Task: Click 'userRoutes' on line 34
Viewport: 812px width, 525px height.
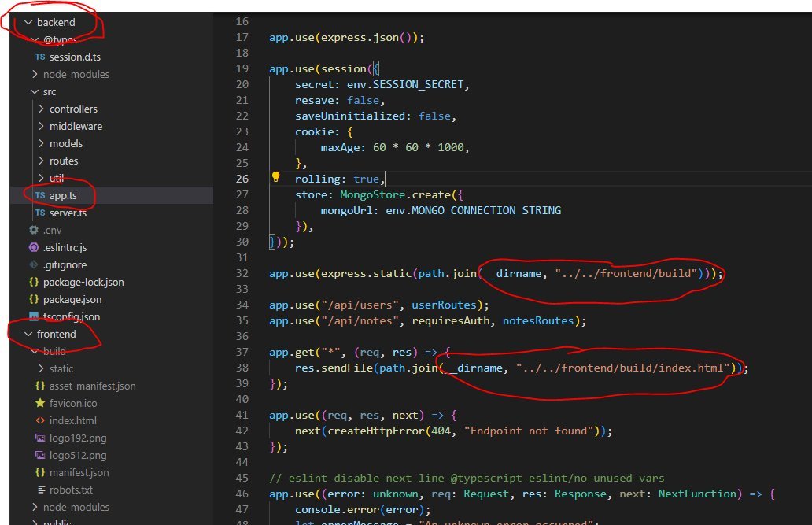Action: 444,305
